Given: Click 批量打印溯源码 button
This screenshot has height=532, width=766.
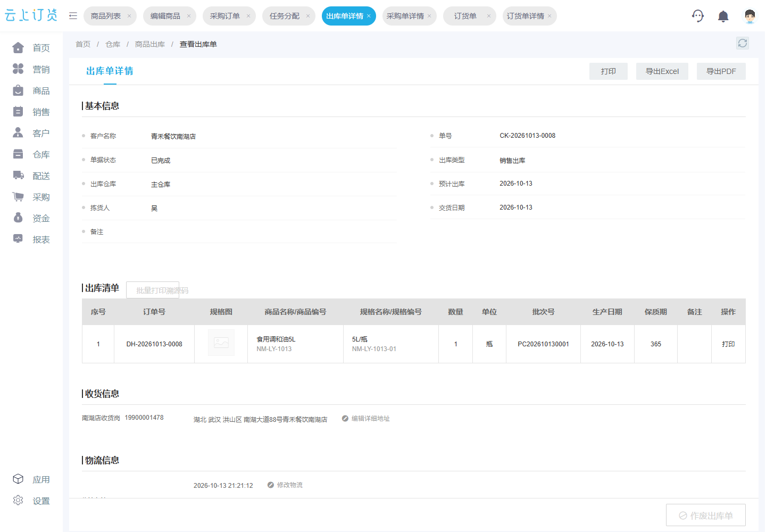Looking at the screenshot, I should (153, 290).
